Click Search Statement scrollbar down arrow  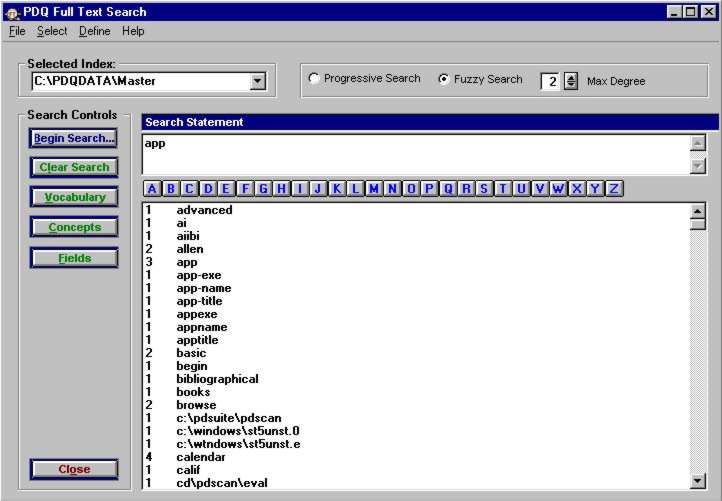[x=698, y=166]
